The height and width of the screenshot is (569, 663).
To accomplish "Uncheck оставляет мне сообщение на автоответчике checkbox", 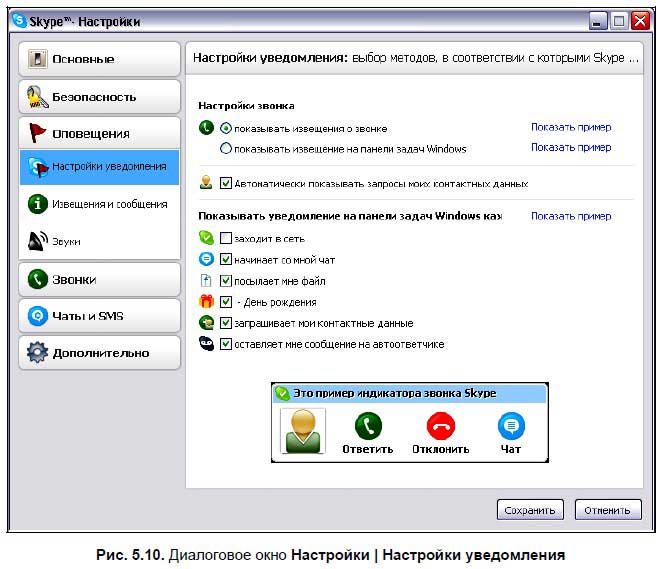I will (226, 344).
